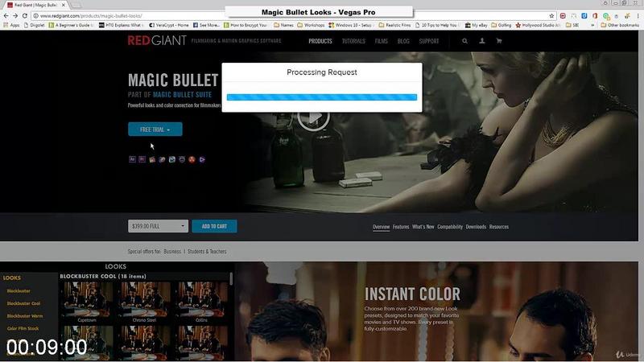Open the Other bookmarks folder
The image size is (644, 362).
pyautogui.click(x=620, y=25)
